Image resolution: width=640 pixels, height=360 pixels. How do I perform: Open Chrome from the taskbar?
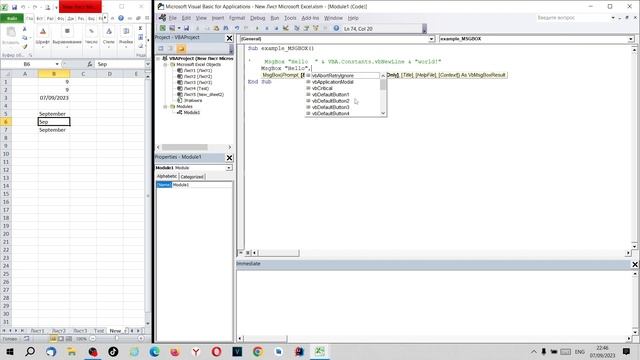(258, 351)
